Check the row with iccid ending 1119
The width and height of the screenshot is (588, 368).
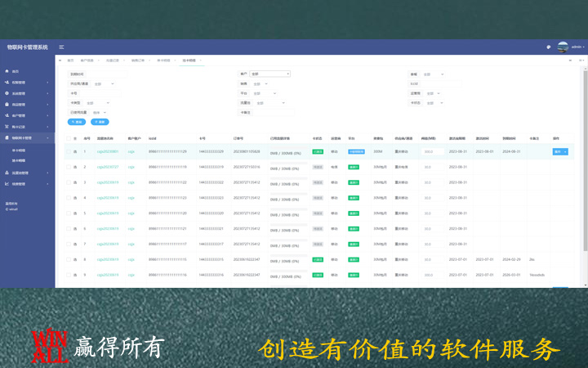69,167
